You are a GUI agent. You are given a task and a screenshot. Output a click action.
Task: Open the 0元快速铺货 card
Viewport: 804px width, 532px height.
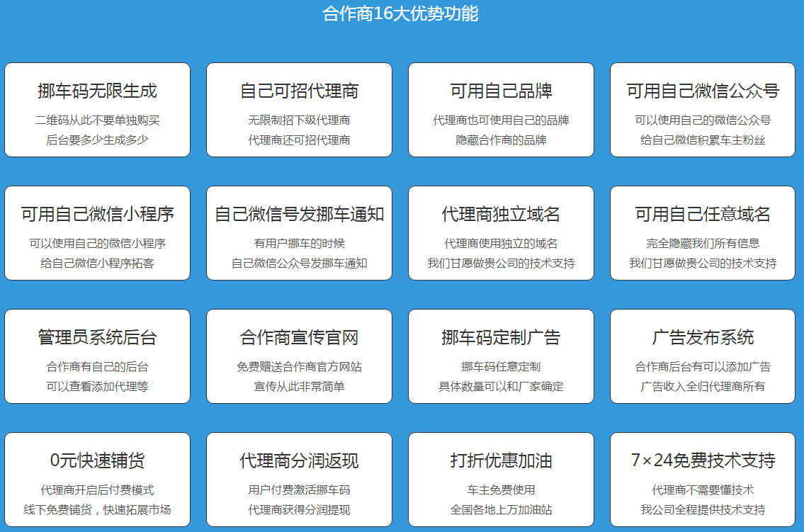pyautogui.click(x=97, y=480)
